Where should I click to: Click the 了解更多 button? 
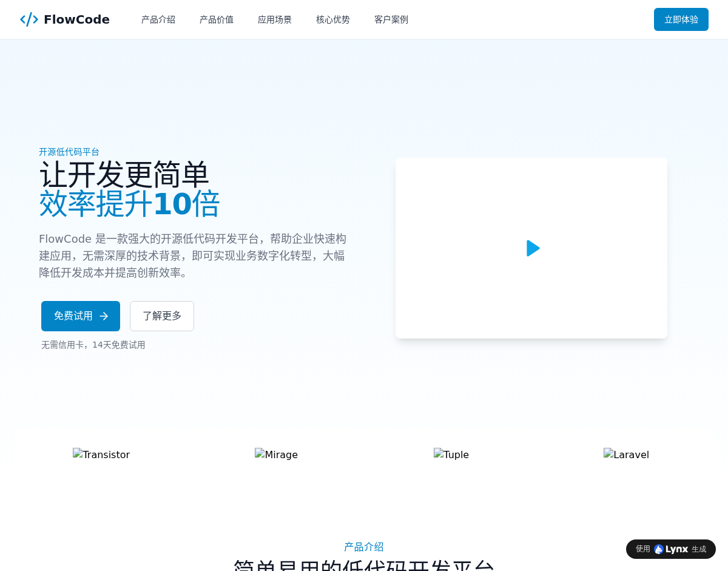click(162, 316)
